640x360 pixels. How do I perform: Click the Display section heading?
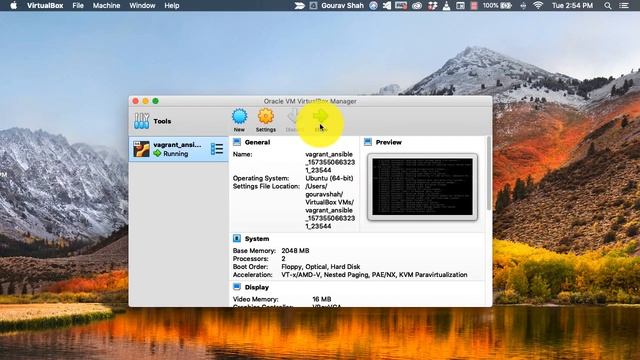257,287
